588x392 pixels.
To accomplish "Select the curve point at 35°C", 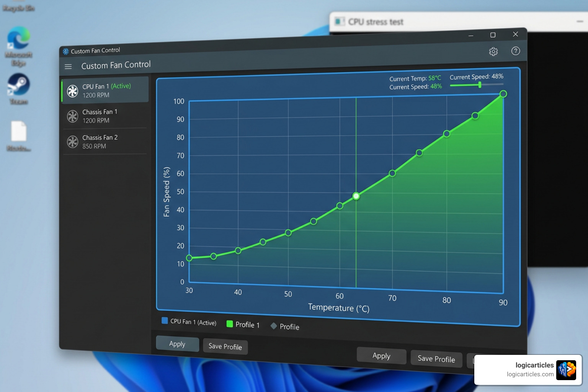I will (214, 256).
